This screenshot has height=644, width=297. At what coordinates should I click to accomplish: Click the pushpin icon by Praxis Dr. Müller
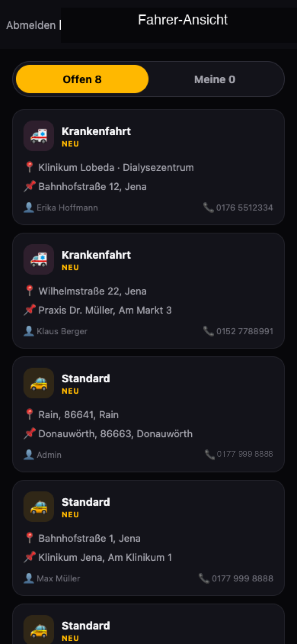(x=29, y=310)
